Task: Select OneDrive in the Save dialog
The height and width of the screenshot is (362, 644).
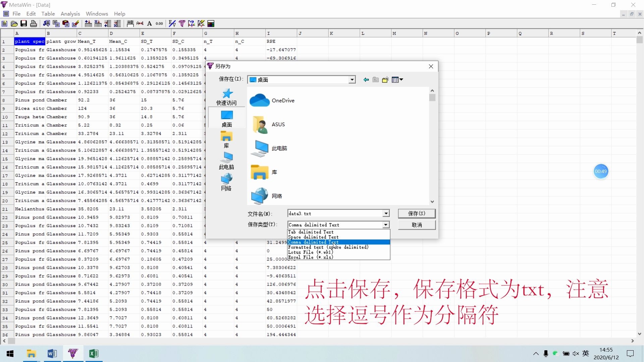Action: pos(283,100)
